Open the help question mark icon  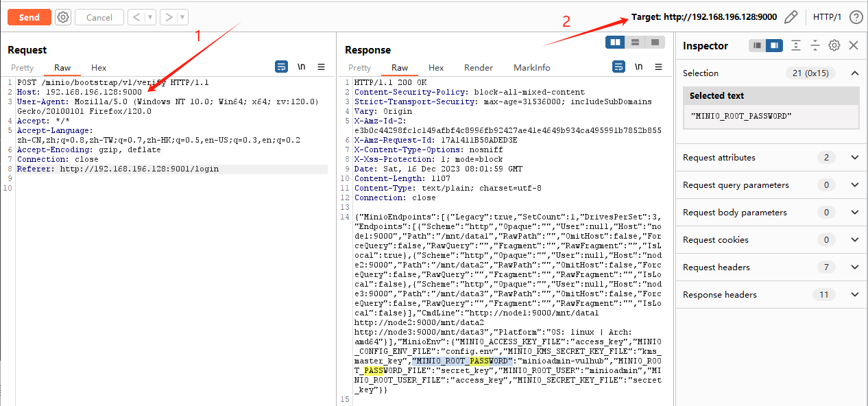coord(856,17)
